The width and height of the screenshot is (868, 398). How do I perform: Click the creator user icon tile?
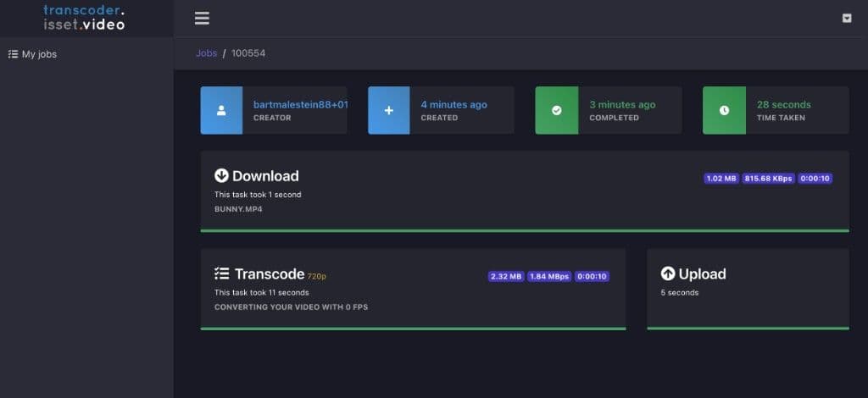click(221, 110)
